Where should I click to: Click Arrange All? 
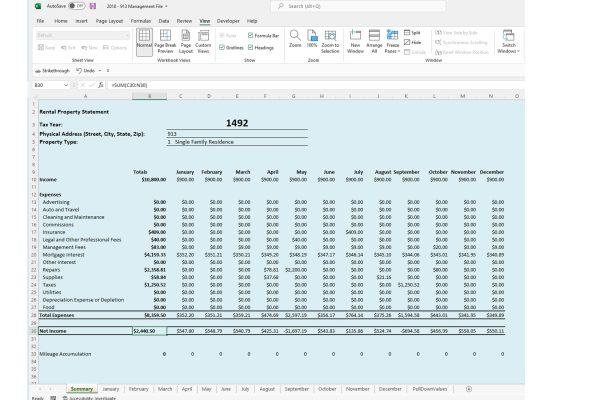pos(374,41)
